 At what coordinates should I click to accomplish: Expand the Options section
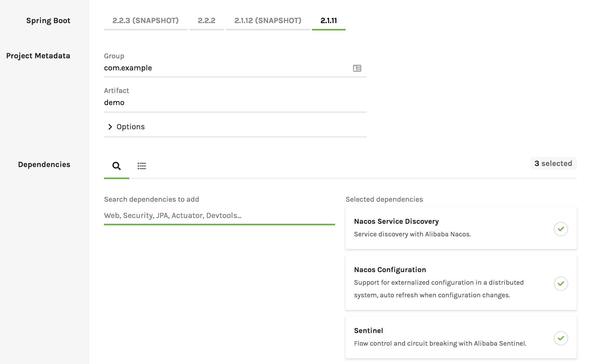pyautogui.click(x=131, y=127)
